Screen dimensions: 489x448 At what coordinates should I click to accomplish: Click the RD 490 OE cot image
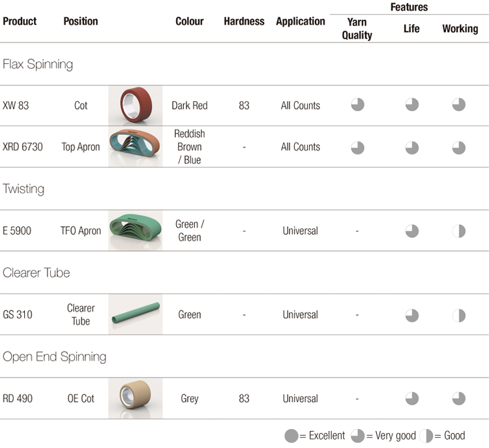point(135,398)
